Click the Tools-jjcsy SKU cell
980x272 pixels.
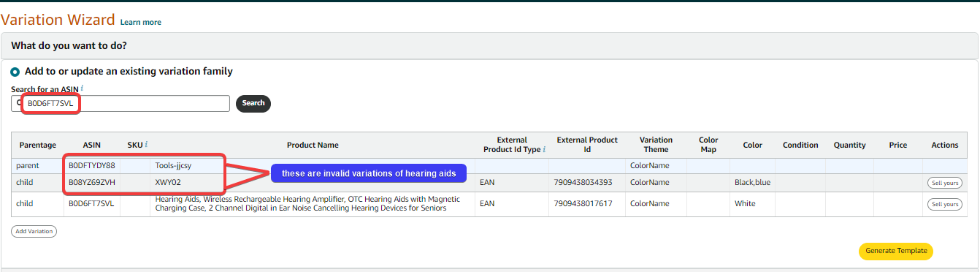[x=173, y=166]
